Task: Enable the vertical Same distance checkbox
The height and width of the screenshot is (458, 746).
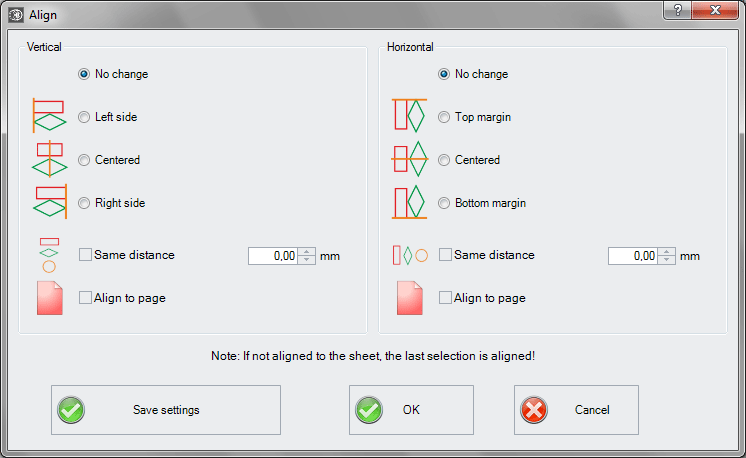Action: [85, 255]
